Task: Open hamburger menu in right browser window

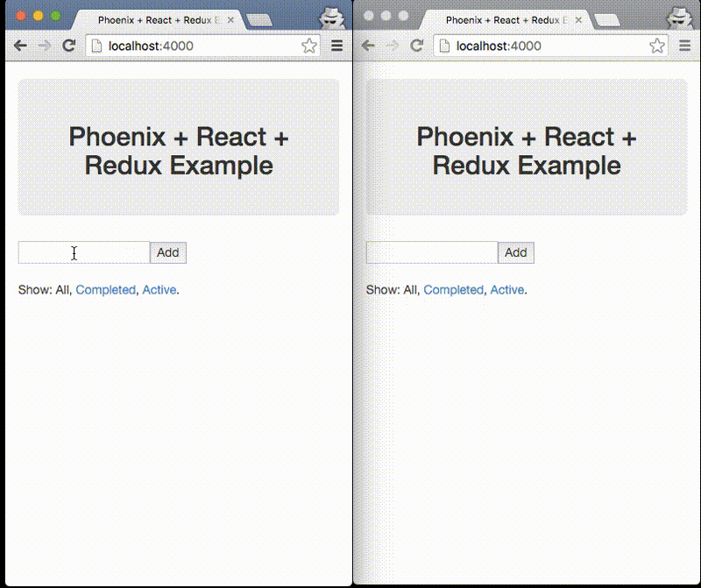Action: pyautogui.click(x=685, y=46)
